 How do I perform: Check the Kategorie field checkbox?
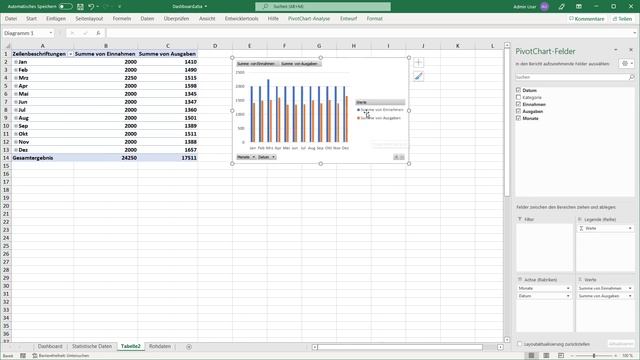point(518,97)
